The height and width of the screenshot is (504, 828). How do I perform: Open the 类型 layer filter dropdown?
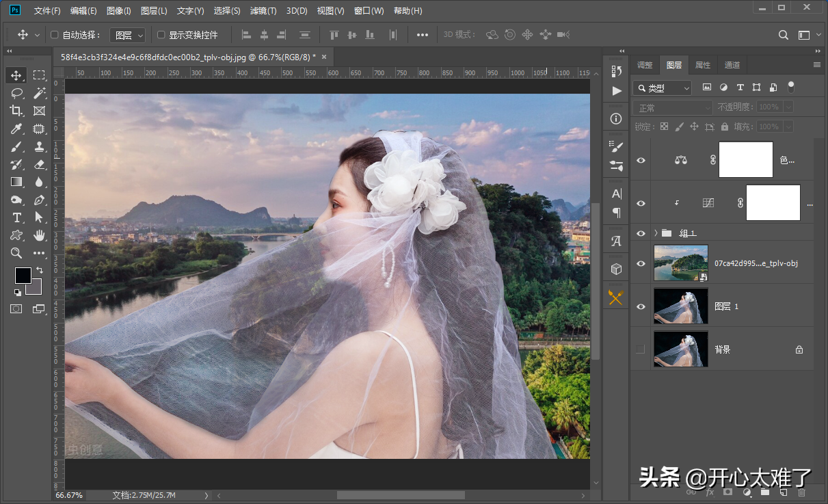[662, 88]
